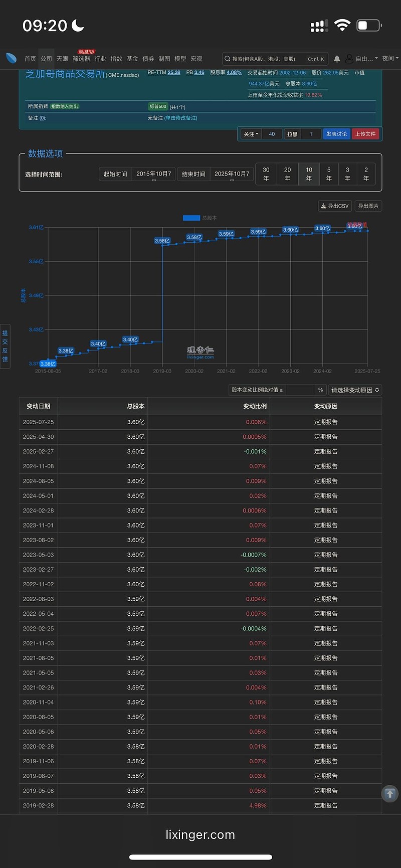
Task: Click the 3.58亿 label at 2019-03
Action: [x=162, y=241]
